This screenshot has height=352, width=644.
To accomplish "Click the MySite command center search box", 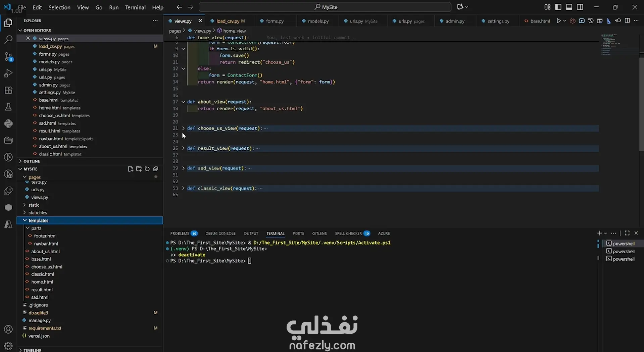I will tap(325, 7).
